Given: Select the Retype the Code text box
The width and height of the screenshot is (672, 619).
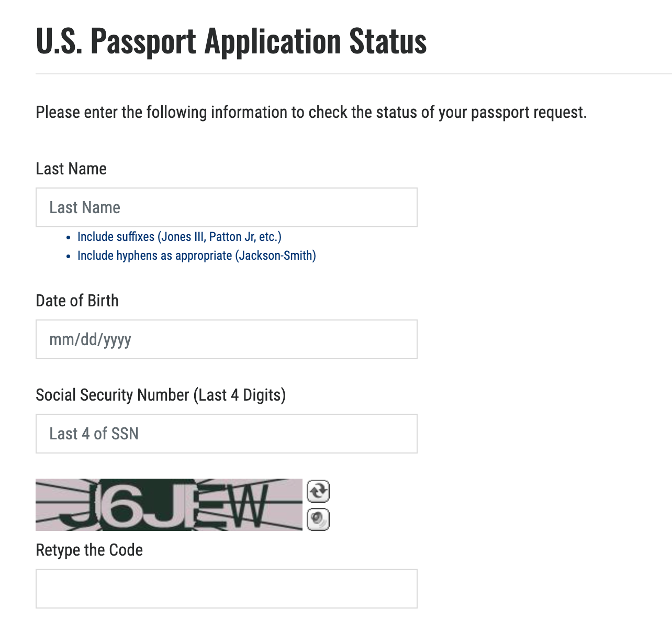Looking at the screenshot, I should [226, 588].
